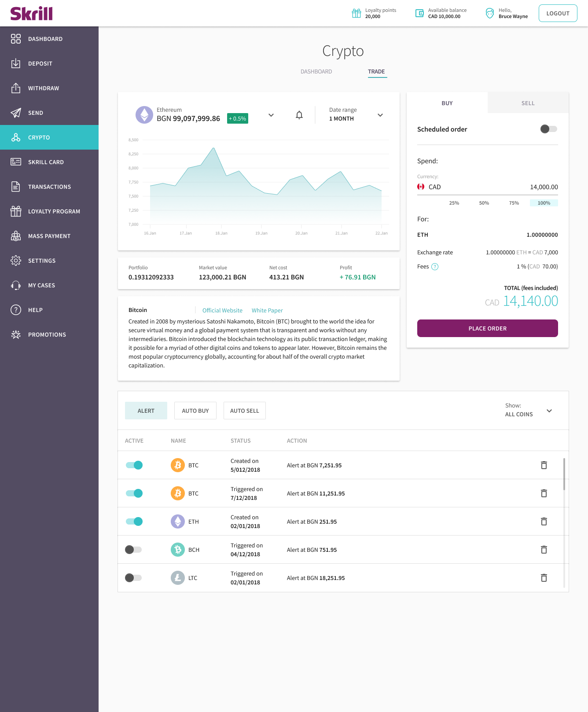Click the spend amount field 14,000.00
This screenshot has height=712, width=588.
tap(544, 187)
